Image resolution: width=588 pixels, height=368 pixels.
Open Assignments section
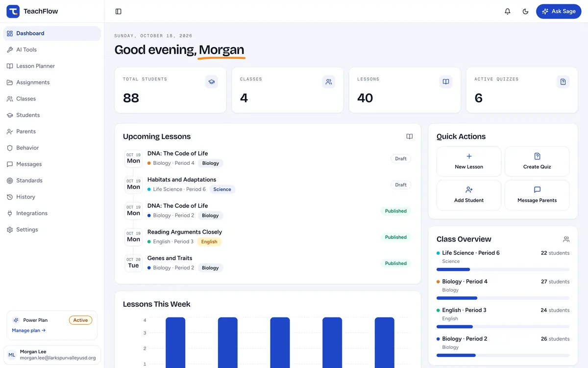[52, 82]
